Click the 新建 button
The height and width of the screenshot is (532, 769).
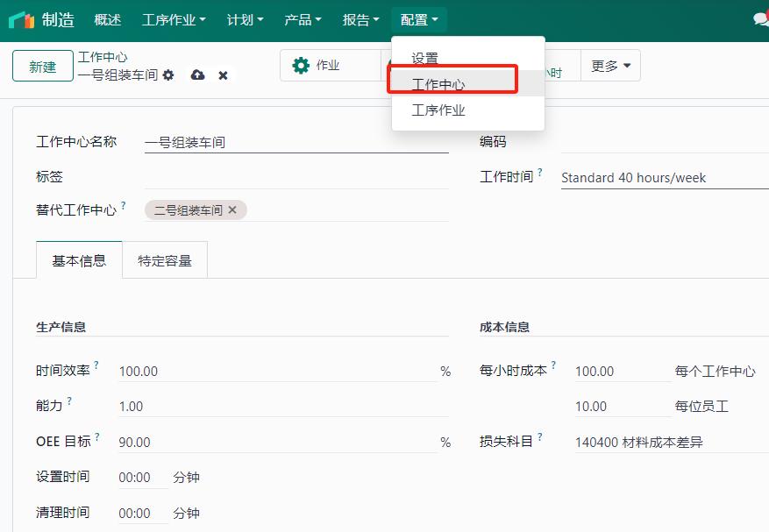[42, 65]
